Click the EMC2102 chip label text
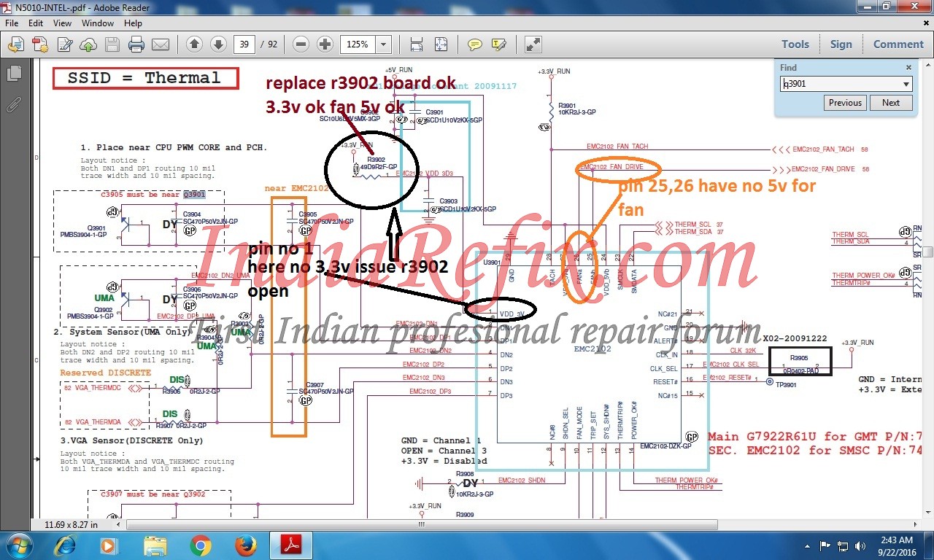This screenshot has width=934, height=560. [x=593, y=349]
